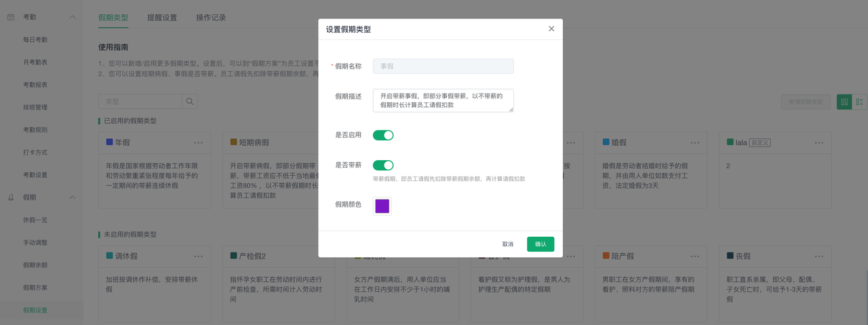
Task: Open the more menu on 陪产假 card
Action: pos(695,256)
